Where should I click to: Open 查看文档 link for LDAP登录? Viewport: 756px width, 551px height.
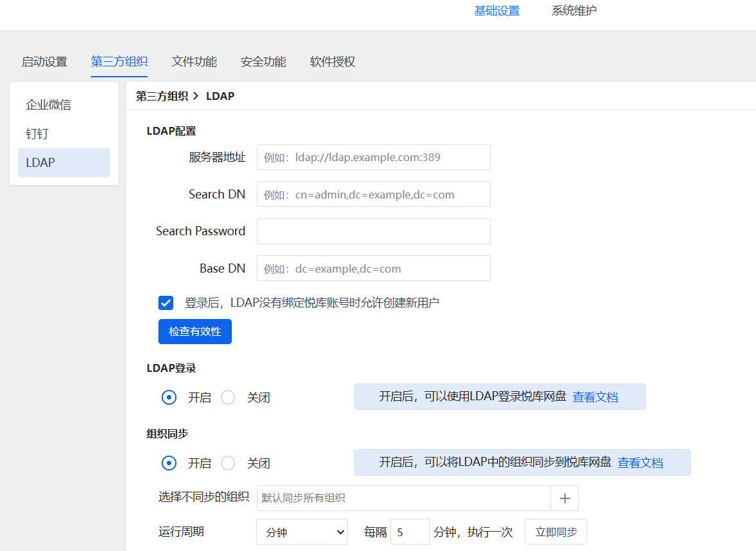coord(595,397)
